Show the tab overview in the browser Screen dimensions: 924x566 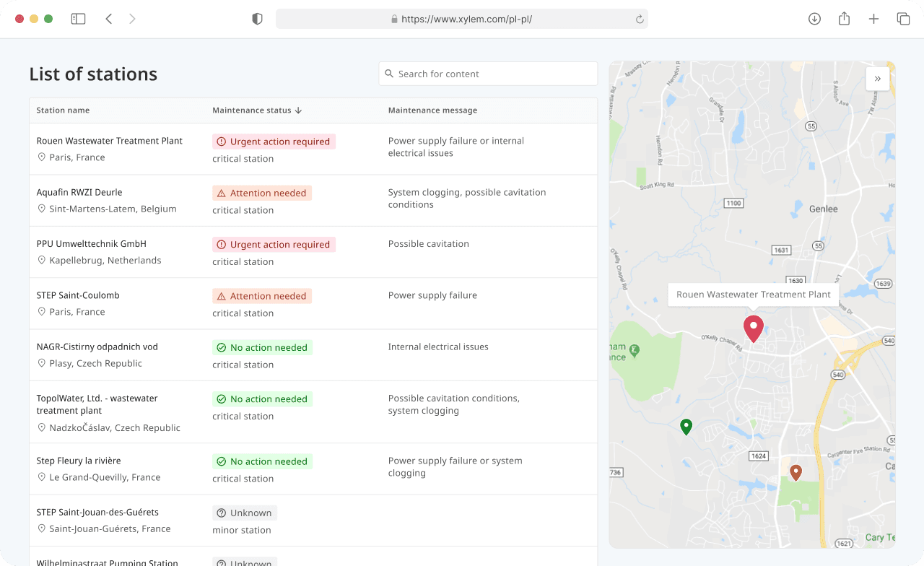pyautogui.click(x=903, y=19)
